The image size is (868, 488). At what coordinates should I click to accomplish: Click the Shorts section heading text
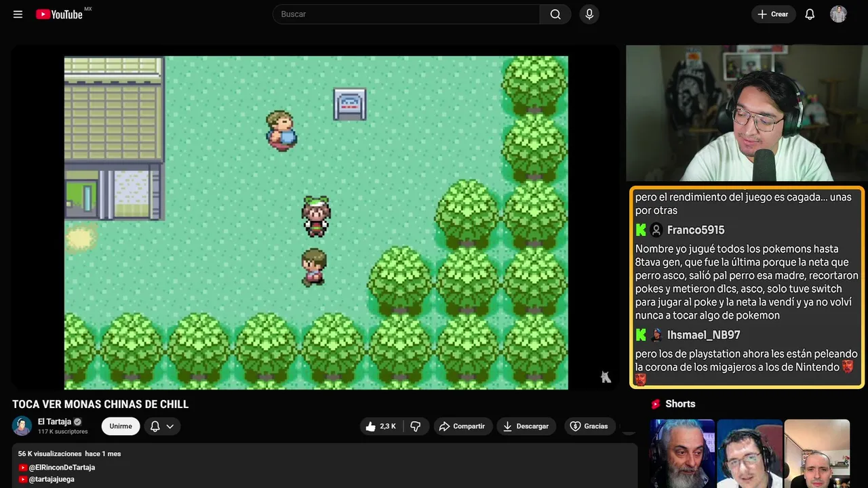click(x=680, y=404)
